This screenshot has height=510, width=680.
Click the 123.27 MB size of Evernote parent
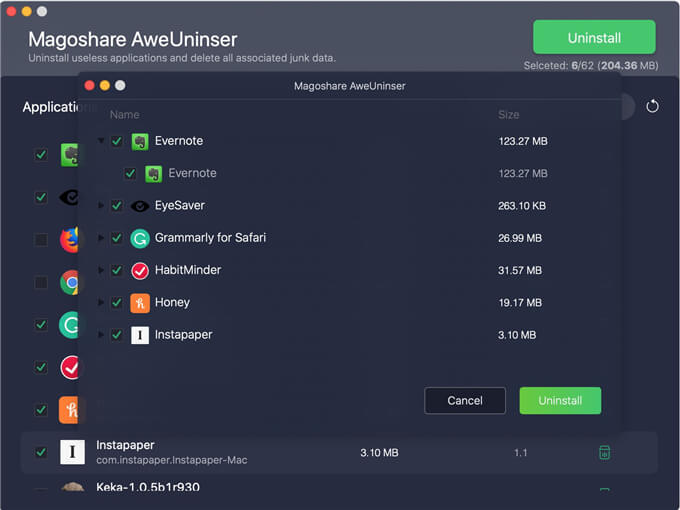(x=523, y=141)
